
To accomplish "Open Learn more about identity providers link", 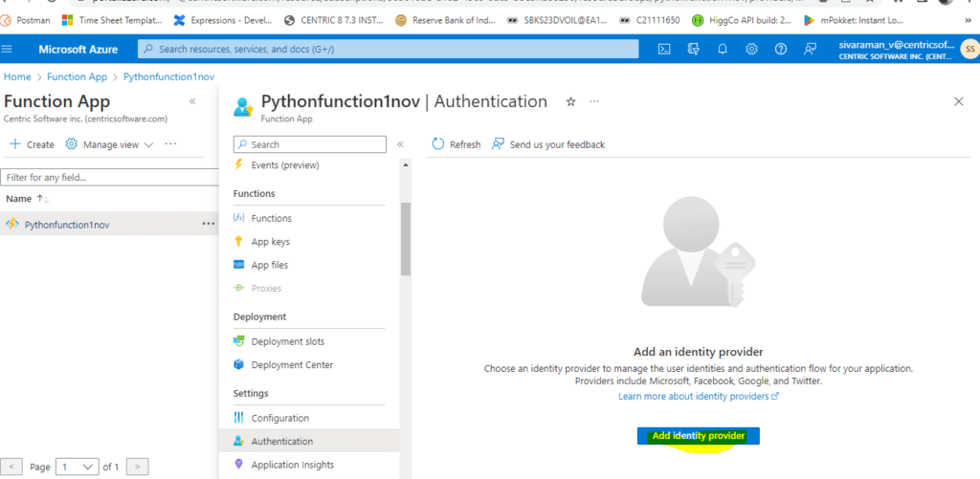I will pyautogui.click(x=698, y=397).
